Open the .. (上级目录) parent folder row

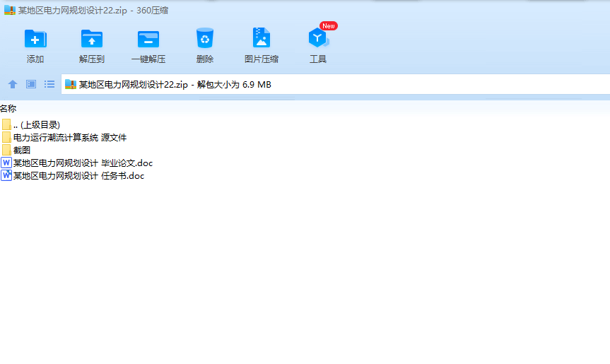point(30,125)
